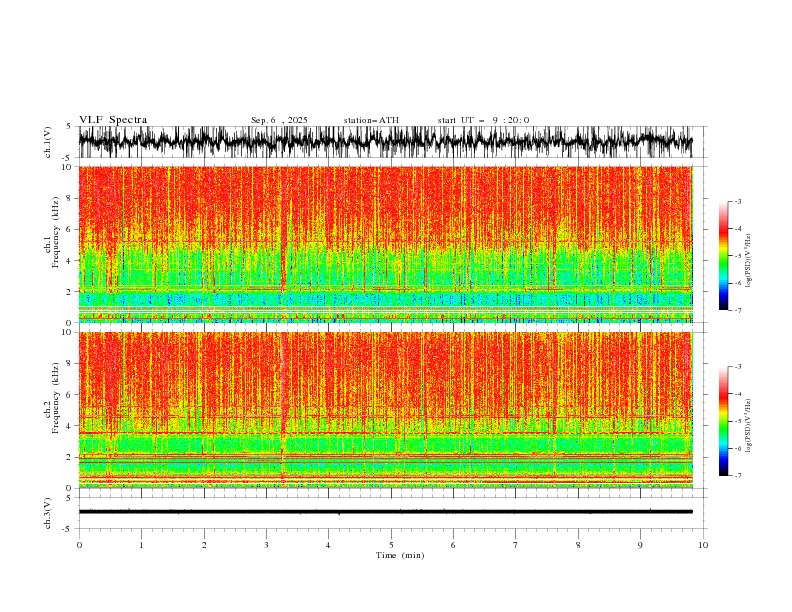Click the "ch.3(V)" waveform axis label

48,513
